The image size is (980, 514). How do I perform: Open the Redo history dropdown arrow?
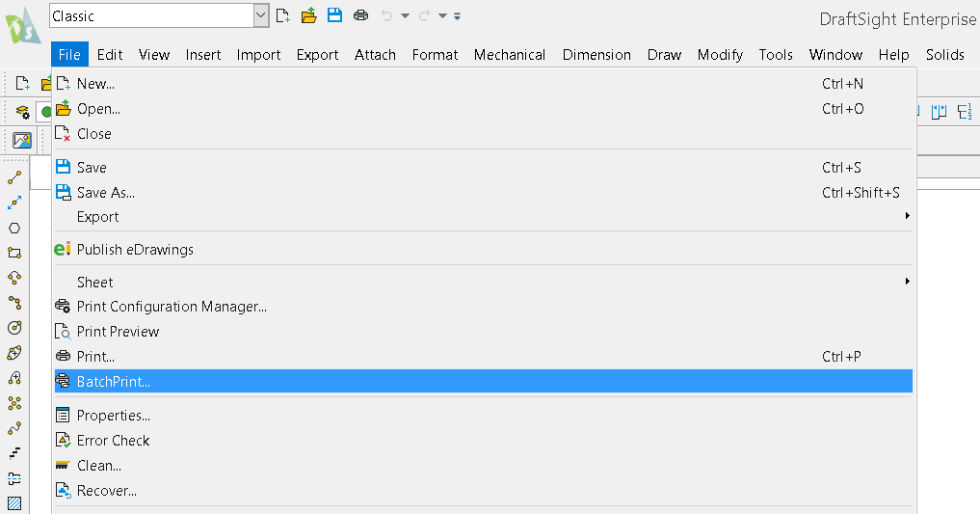tap(442, 16)
